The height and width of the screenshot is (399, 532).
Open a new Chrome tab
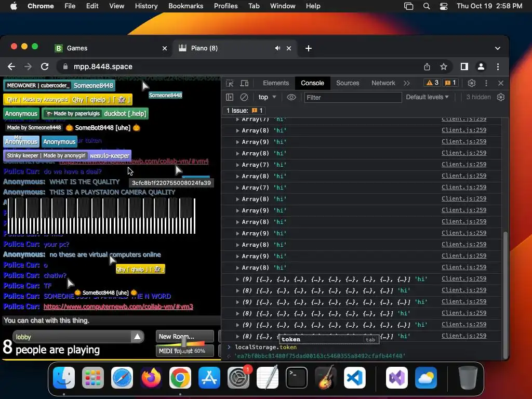[309, 48]
